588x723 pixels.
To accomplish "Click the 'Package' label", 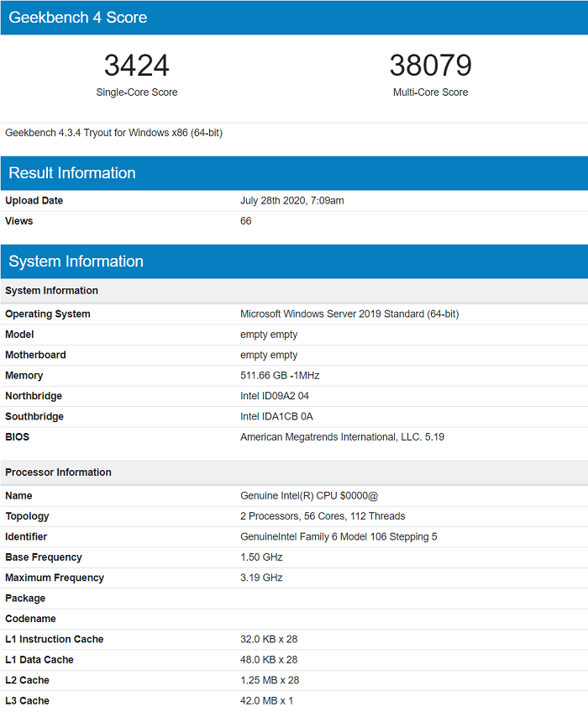I will (25, 599).
